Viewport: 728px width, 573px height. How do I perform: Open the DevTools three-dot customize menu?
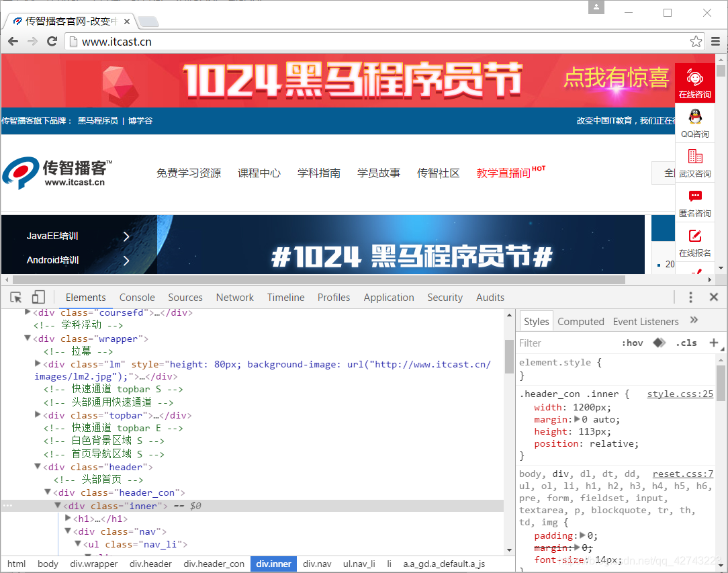click(690, 297)
